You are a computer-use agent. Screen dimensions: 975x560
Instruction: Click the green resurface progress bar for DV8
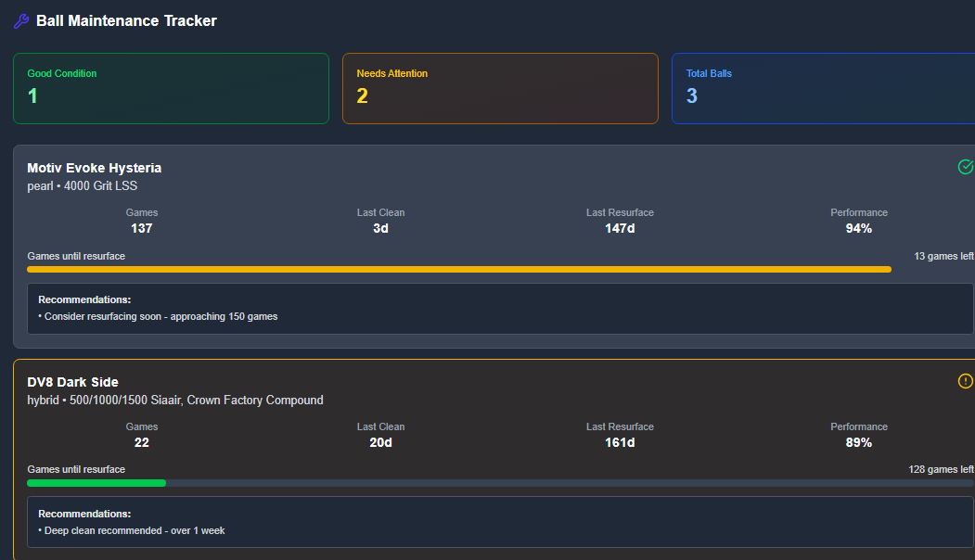96,483
